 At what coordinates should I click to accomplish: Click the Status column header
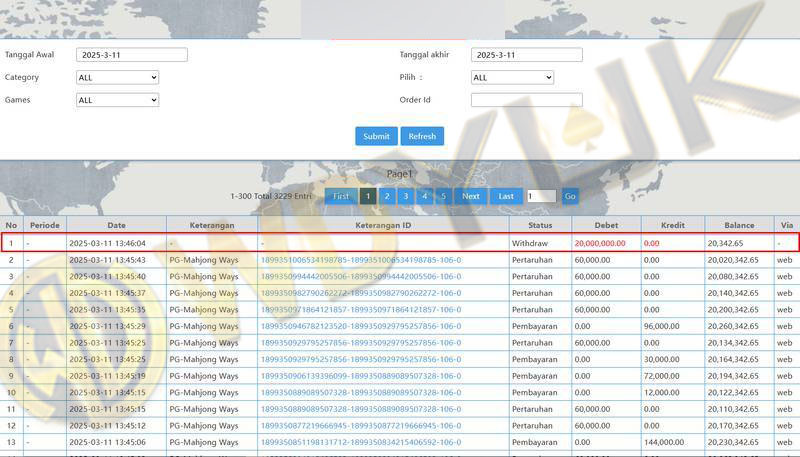(x=540, y=225)
